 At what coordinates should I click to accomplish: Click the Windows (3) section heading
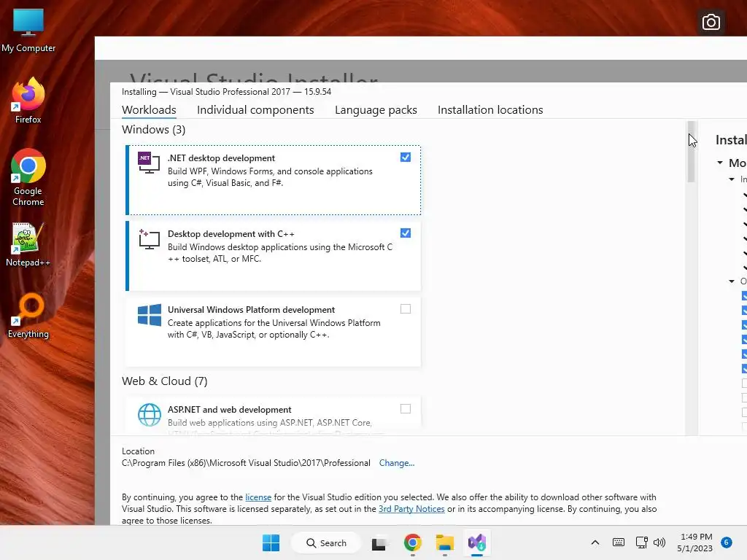153,130
